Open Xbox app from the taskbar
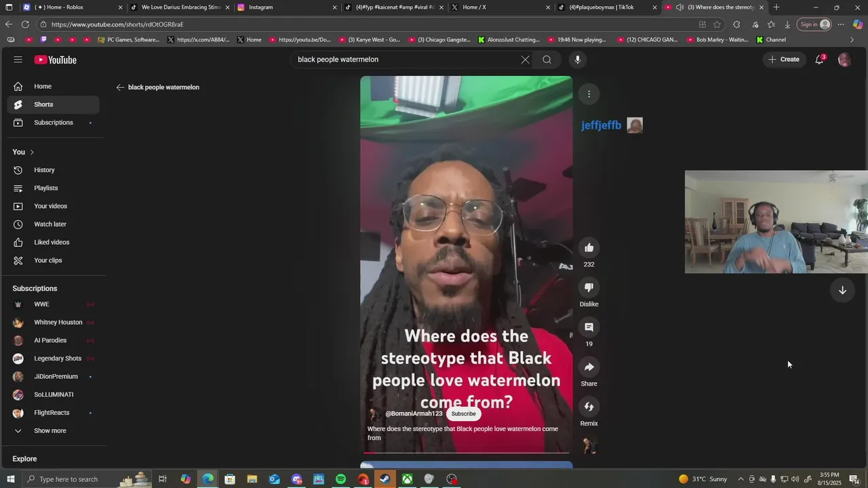Screen dimensions: 868x488 (407, 479)
